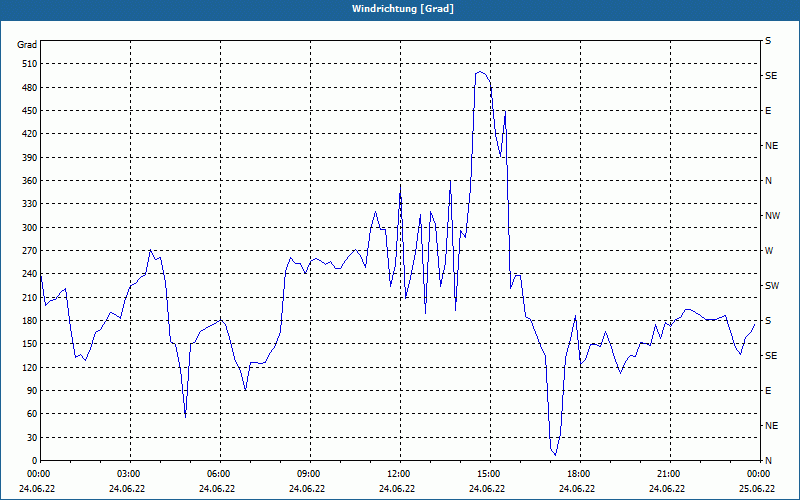The image size is (800, 500).
Task: Select the 25.06.22 date label
Action: 757,488
